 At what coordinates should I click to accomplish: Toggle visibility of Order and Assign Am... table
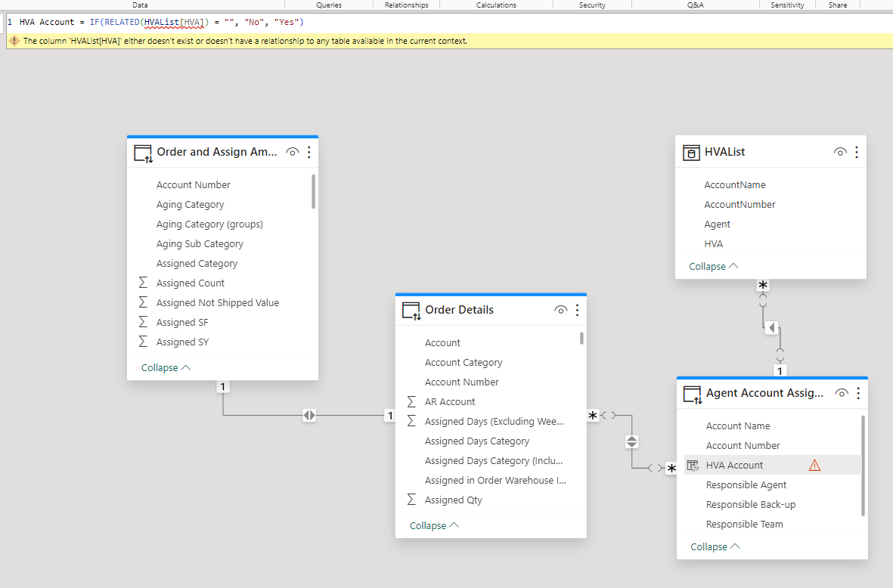click(x=292, y=152)
